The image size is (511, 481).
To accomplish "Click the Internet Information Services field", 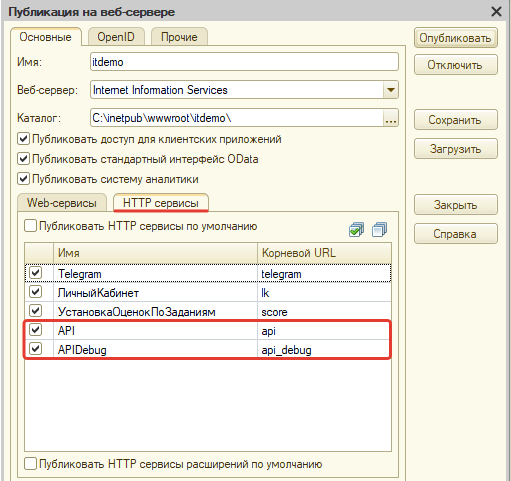I will click(x=237, y=90).
